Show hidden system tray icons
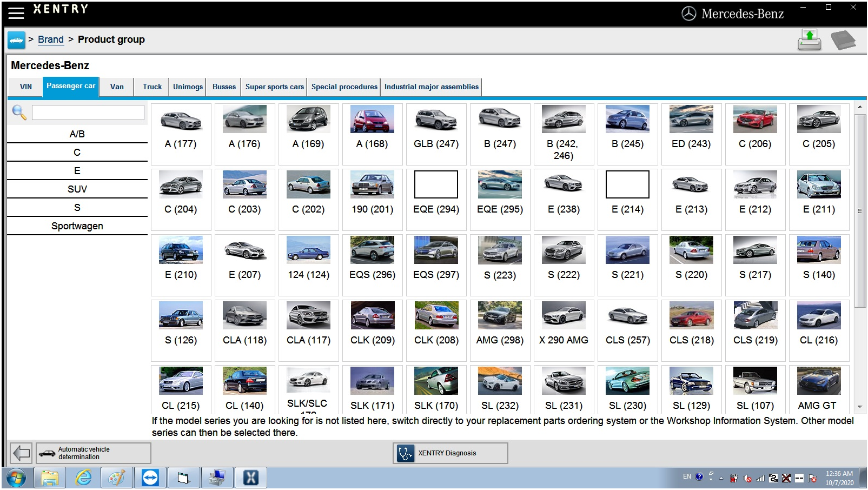This screenshot has height=490, width=868. click(x=721, y=478)
